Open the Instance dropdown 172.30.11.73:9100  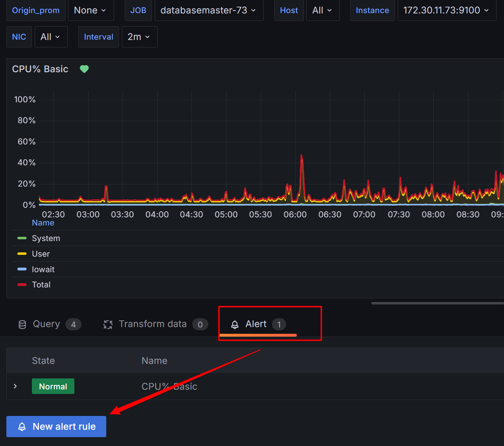coord(447,10)
